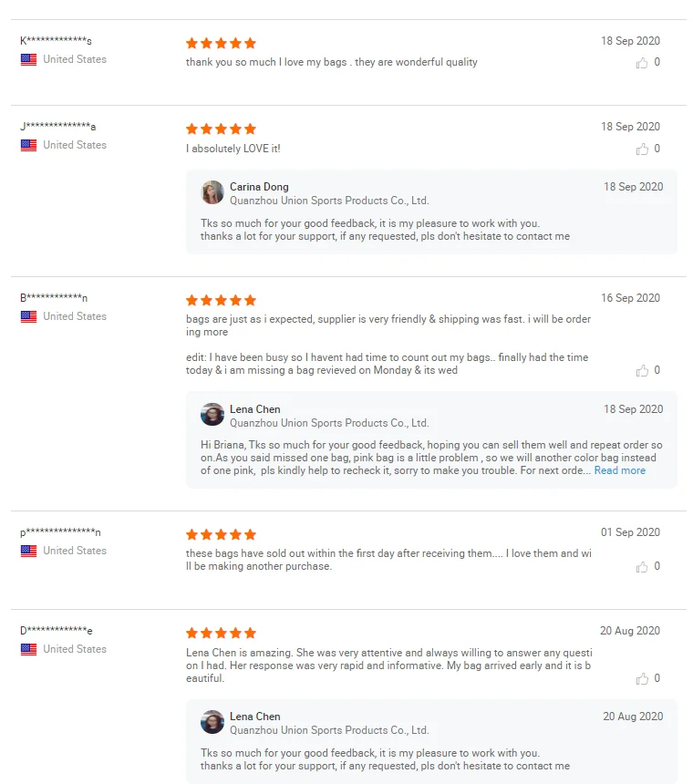
Task: Click star rating on the 01 Sep 2020 review
Action: tap(221, 534)
